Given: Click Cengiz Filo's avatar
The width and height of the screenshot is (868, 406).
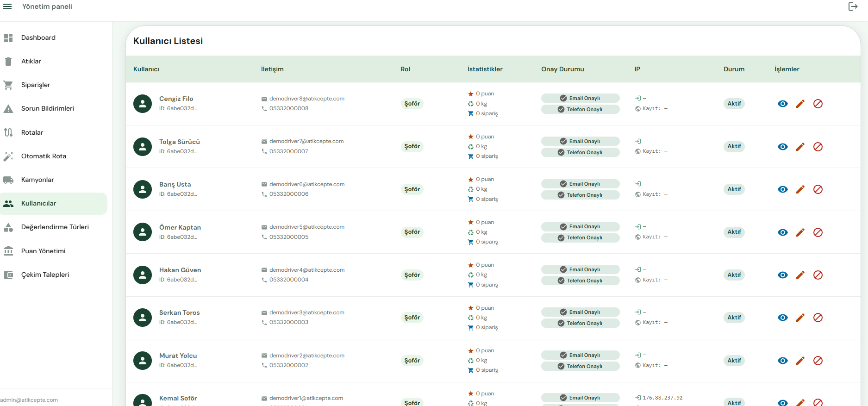Looking at the screenshot, I should click(143, 104).
